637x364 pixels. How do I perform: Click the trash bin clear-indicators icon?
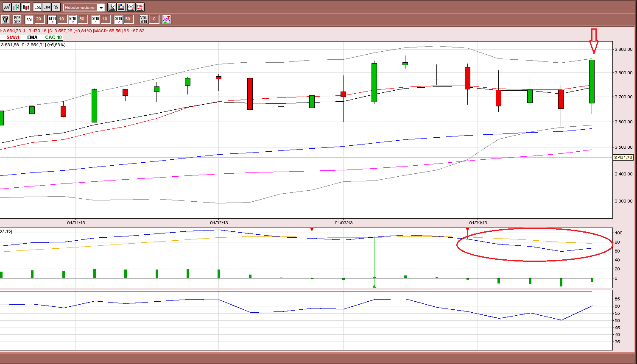pos(6,19)
